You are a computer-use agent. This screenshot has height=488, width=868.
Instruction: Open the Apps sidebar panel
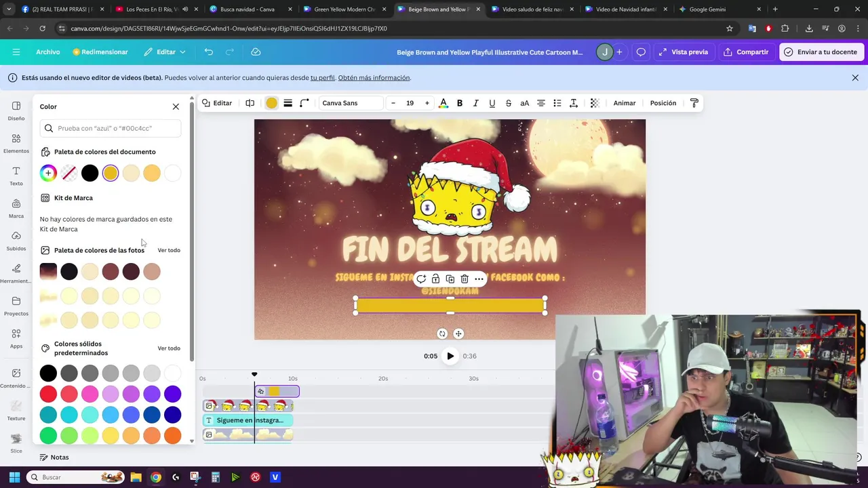pyautogui.click(x=16, y=338)
